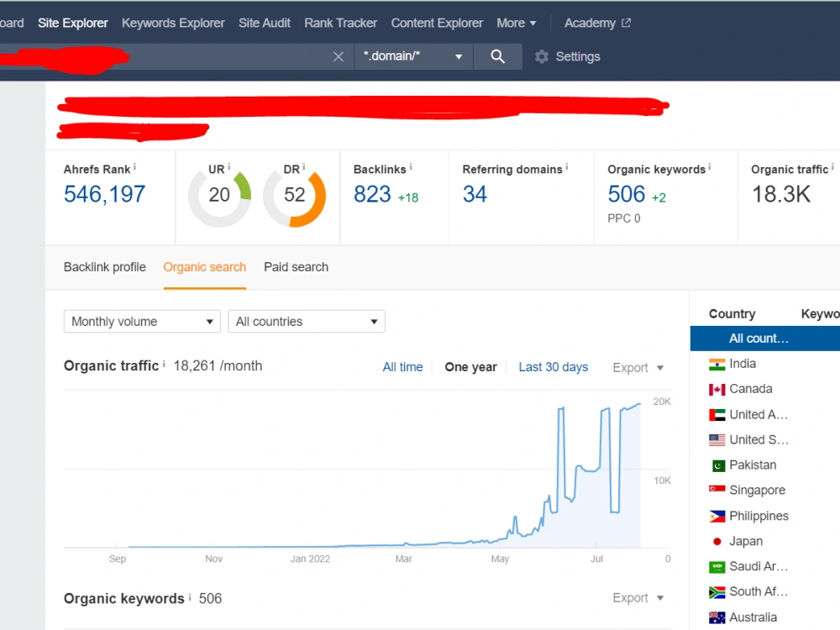Select Singapore in country list
840x630 pixels.
(757, 491)
